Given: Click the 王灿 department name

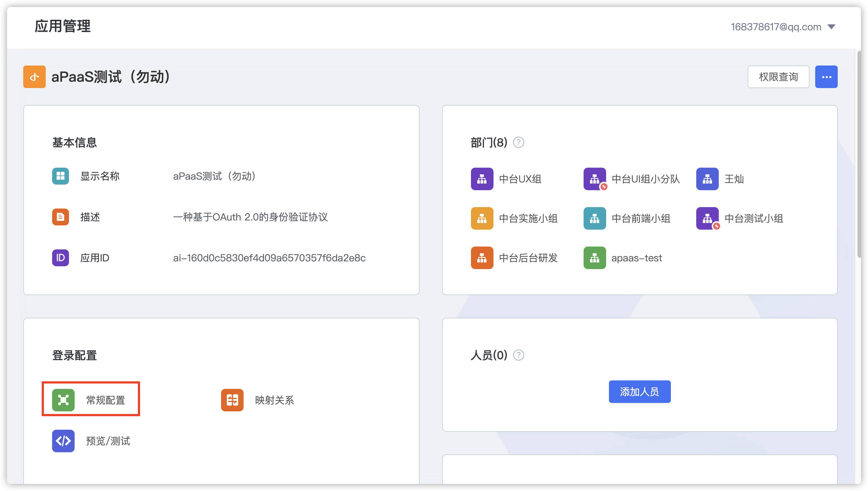Looking at the screenshot, I should click(734, 179).
